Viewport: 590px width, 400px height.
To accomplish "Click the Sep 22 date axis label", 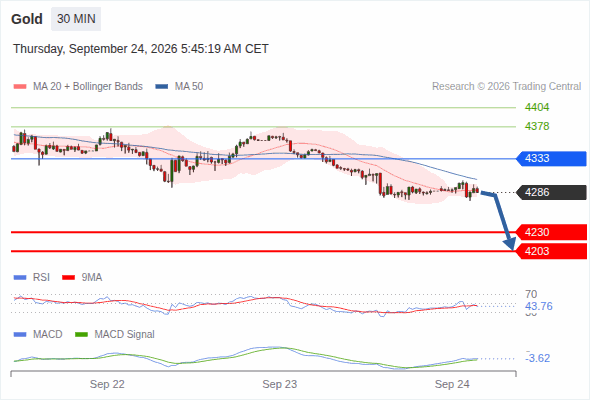I will tap(107, 385).
